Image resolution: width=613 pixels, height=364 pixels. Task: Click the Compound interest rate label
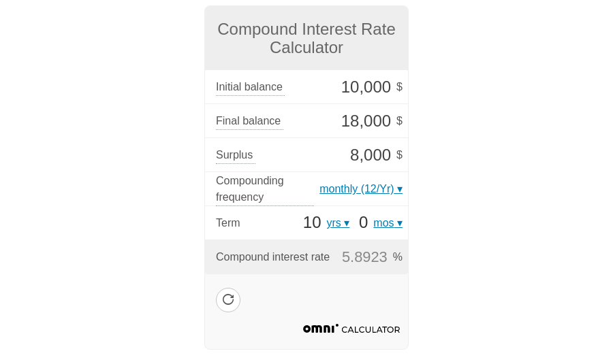pyautogui.click(x=272, y=257)
